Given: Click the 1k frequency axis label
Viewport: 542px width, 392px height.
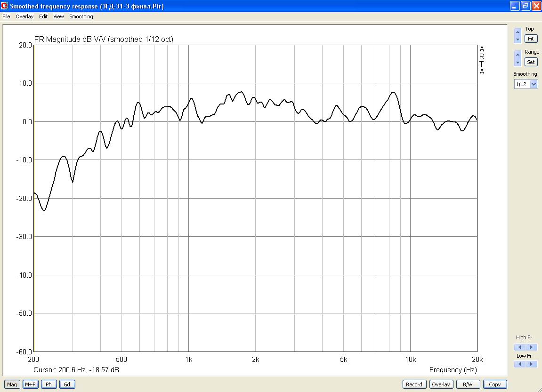Looking at the screenshot, I should pyautogui.click(x=189, y=360).
